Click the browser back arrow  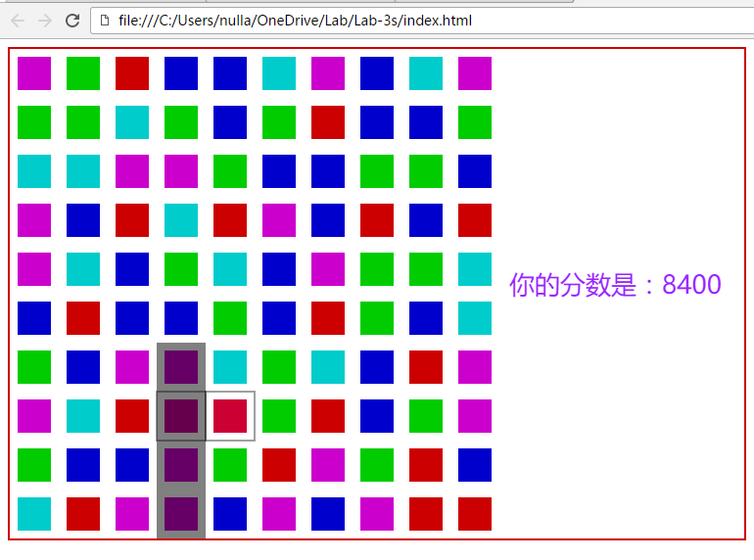[x=18, y=21]
